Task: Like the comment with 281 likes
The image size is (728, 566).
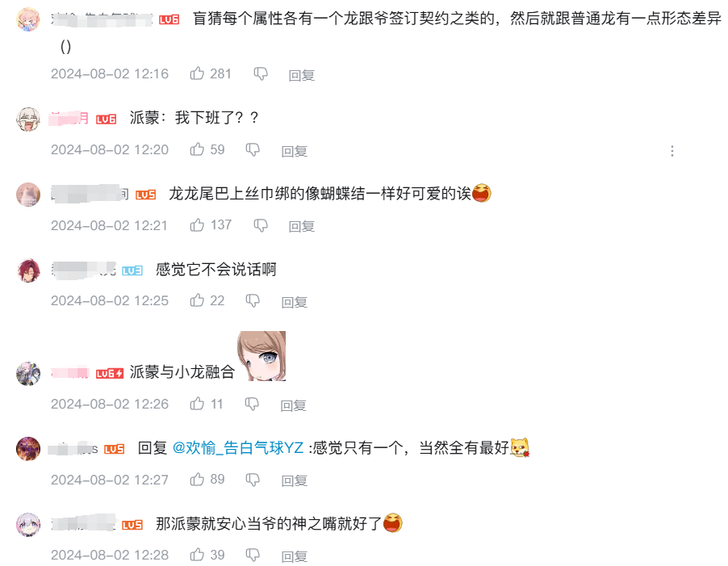Action: (197, 73)
